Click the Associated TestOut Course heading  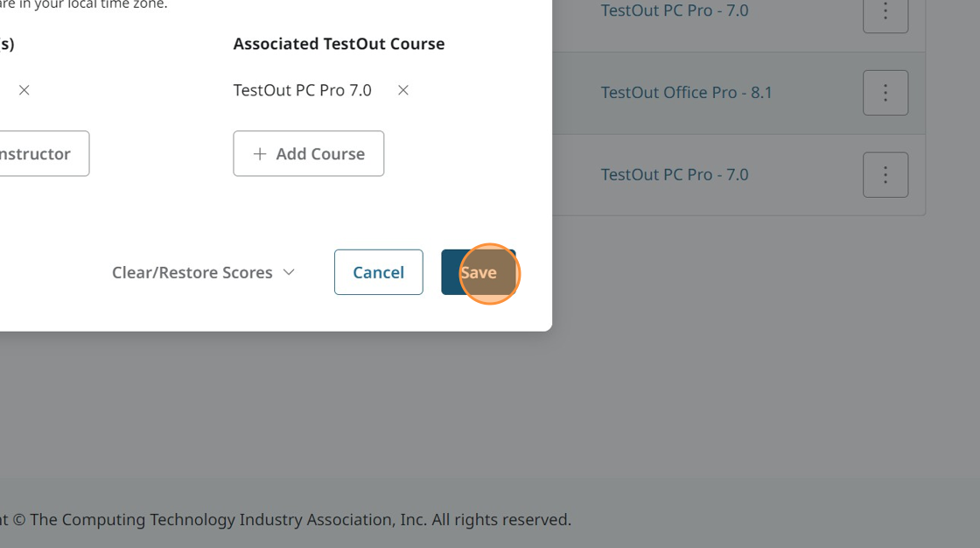tap(339, 44)
